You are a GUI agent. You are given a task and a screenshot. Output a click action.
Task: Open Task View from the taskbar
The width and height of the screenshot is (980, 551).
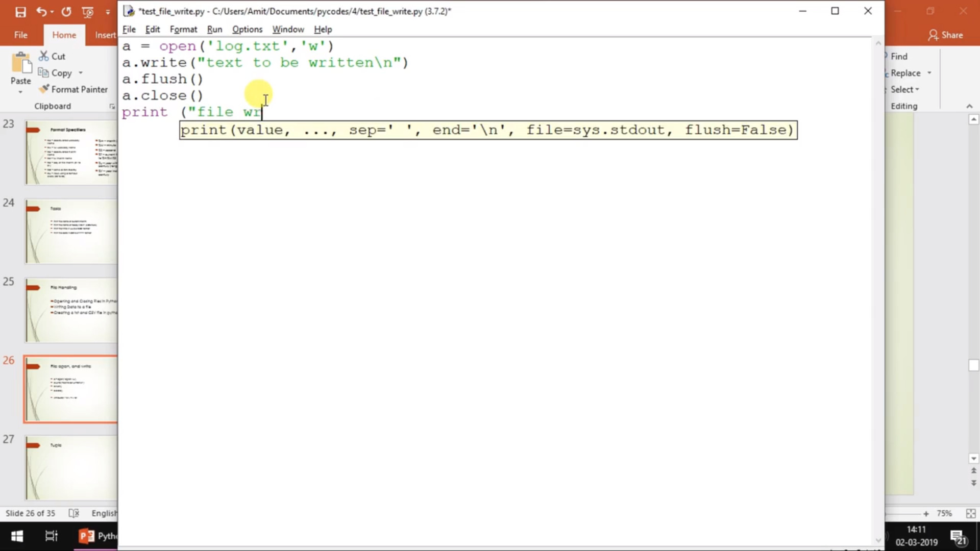pos(51,536)
